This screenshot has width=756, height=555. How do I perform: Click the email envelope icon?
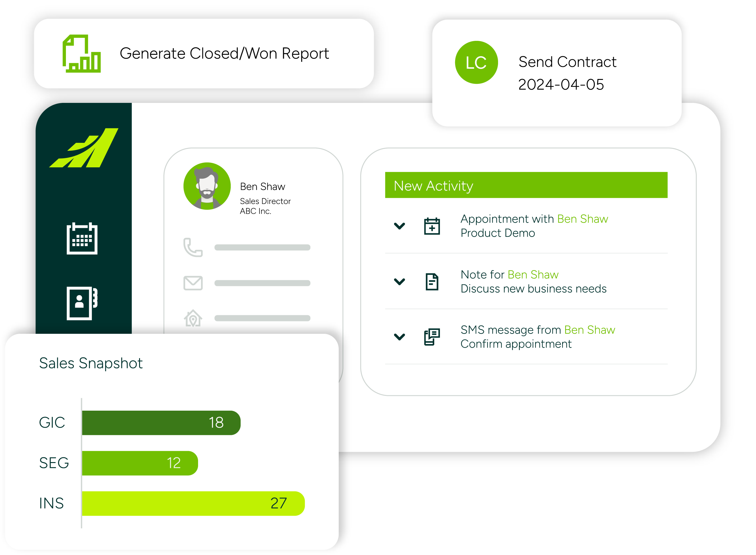click(193, 283)
